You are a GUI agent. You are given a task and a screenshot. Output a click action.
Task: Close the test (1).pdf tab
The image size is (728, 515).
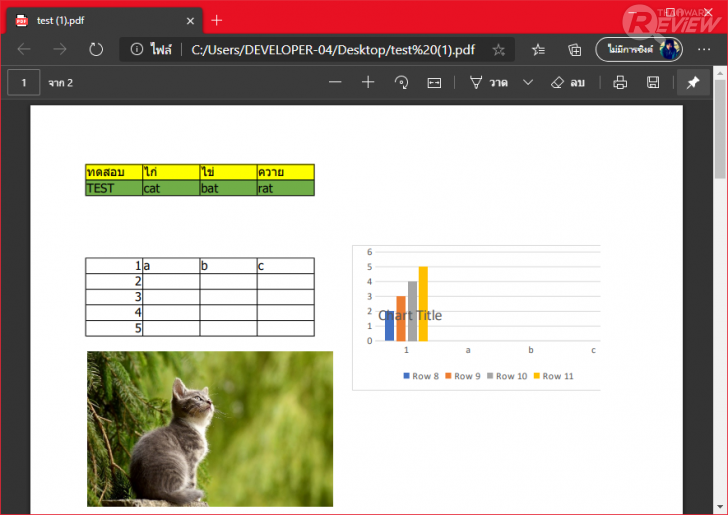(x=190, y=21)
